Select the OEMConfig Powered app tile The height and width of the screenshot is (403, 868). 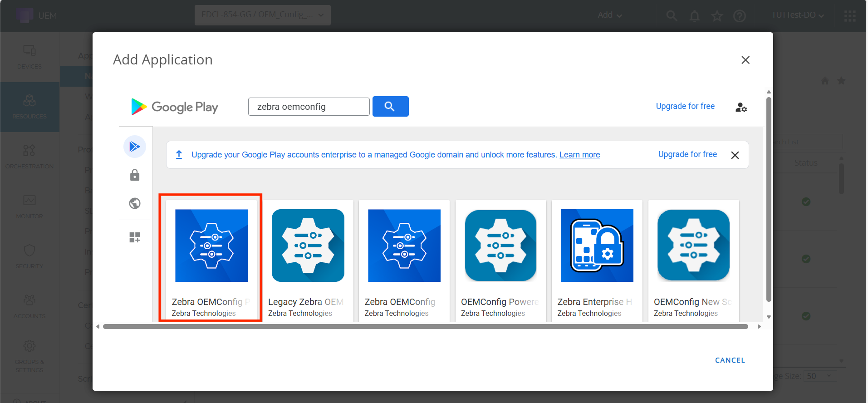[500, 260]
